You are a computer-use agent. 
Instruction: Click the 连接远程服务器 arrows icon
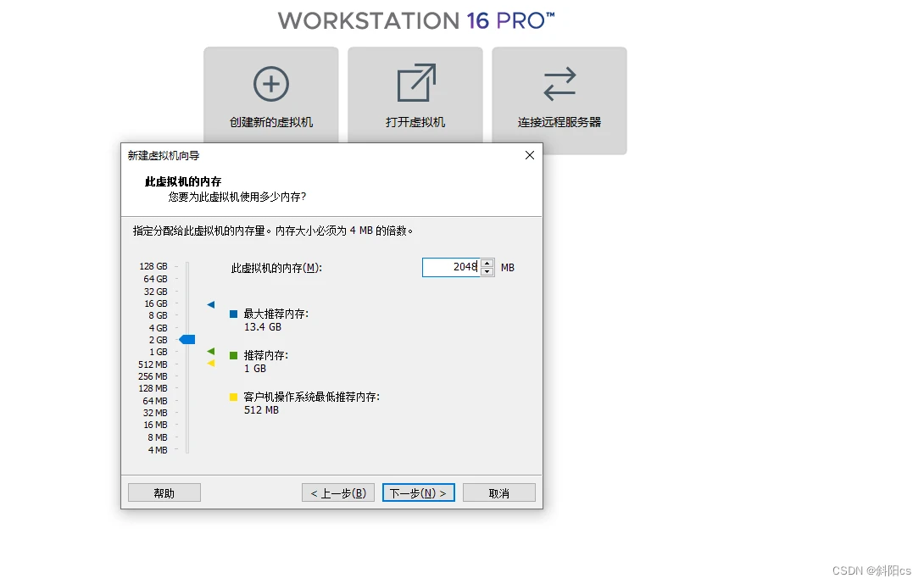(559, 84)
